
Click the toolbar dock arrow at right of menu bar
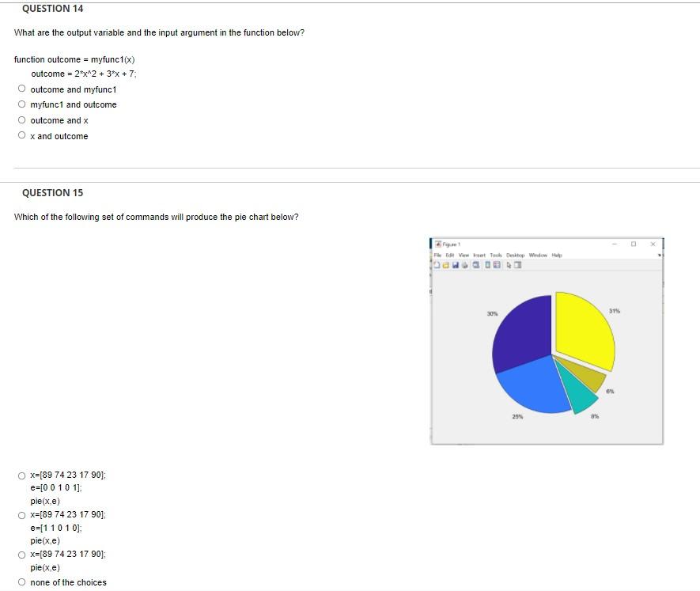tap(660, 255)
